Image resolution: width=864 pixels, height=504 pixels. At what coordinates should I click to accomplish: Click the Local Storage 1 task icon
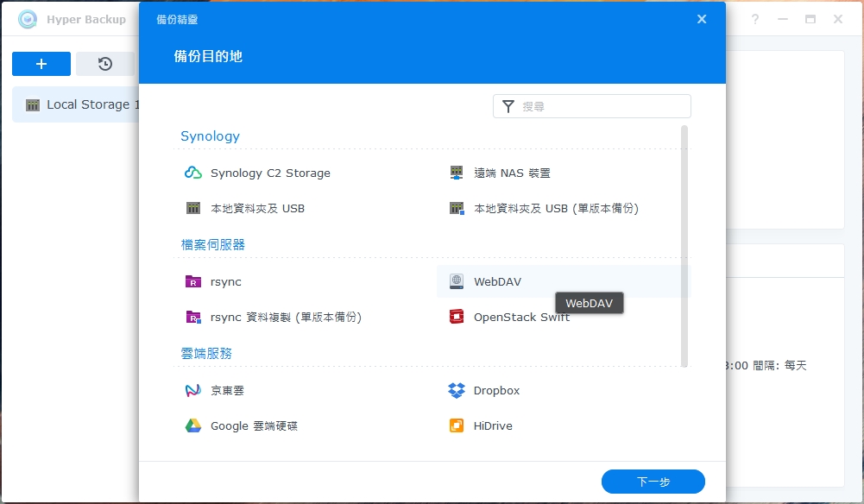click(x=33, y=105)
